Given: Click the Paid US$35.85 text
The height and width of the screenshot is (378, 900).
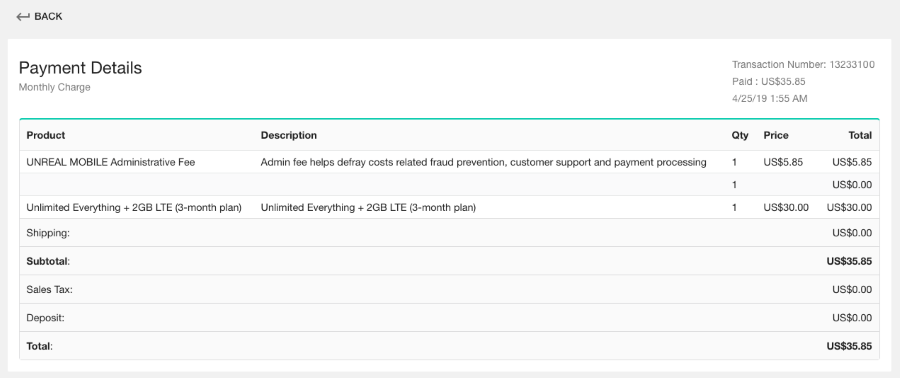Looking at the screenshot, I should pyautogui.click(x=769, y=81).
